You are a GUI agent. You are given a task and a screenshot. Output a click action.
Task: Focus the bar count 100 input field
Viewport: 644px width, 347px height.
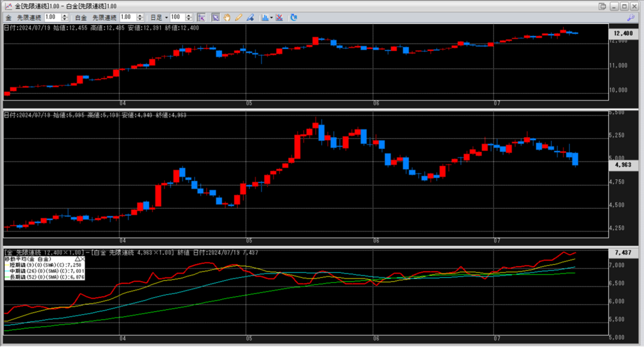[x=177, y=17]
